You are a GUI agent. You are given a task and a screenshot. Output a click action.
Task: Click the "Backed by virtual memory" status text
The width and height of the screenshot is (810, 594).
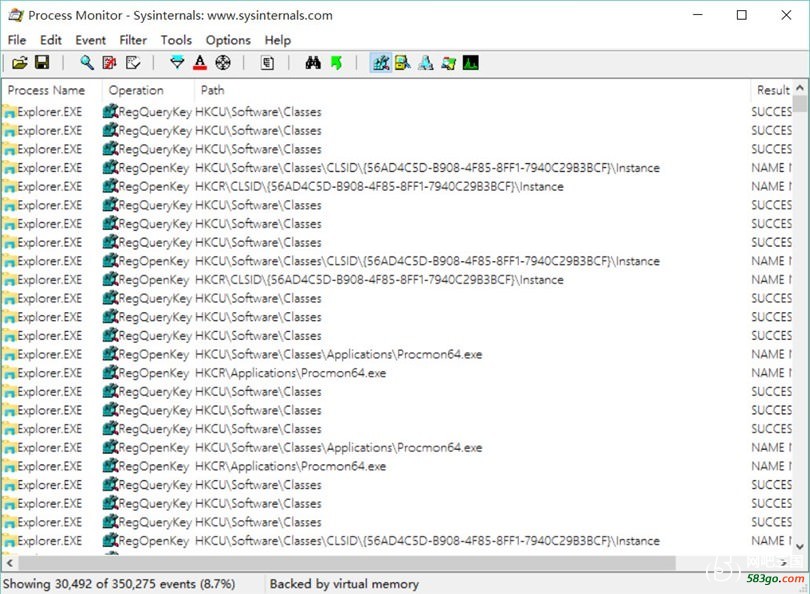click(x=344, y=584)
